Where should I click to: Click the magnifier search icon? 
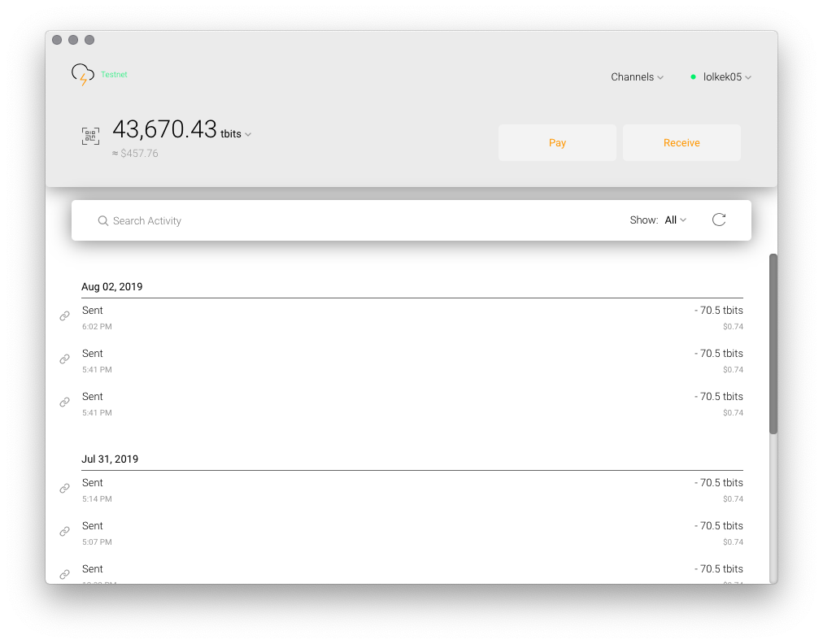[x=102, y=221]
